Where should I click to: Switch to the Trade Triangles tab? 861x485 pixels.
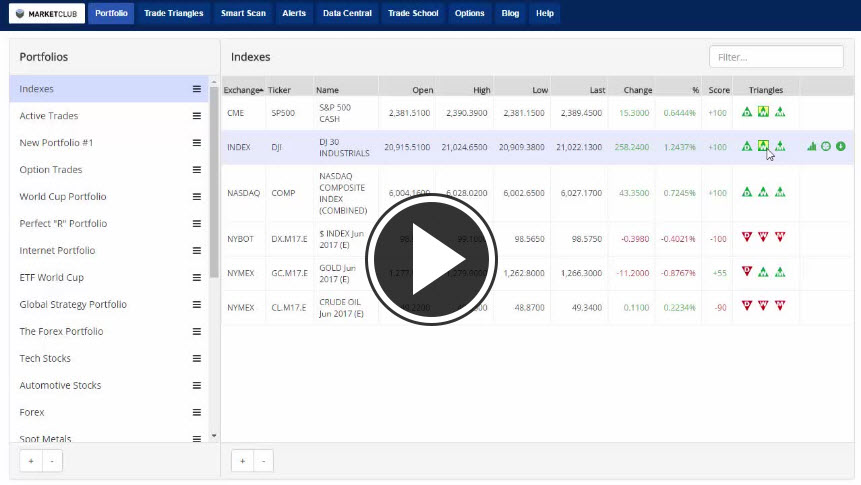tap(173, 14)
